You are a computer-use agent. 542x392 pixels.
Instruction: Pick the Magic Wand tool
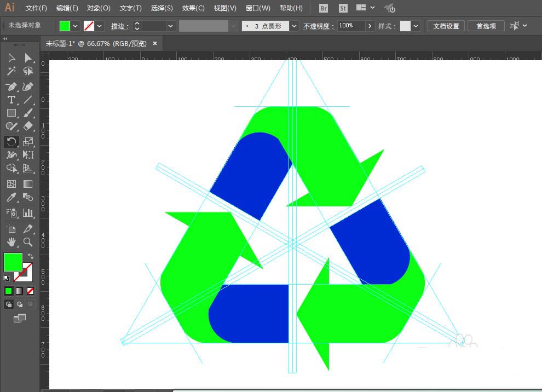(11, 71)
